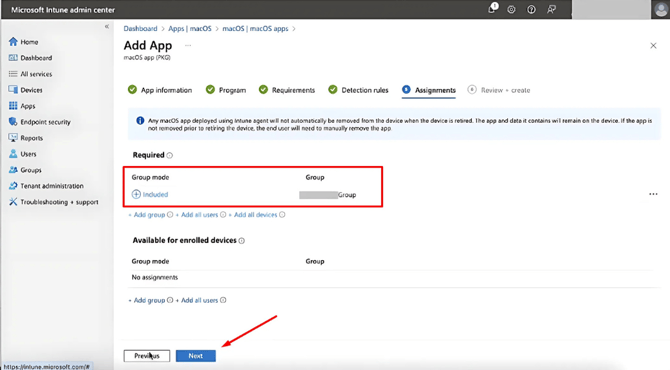Click the Troubleshooting + support wrench icon
Image resolution: width=670 pixels, height=370 pixels.
tap(13, 202)
